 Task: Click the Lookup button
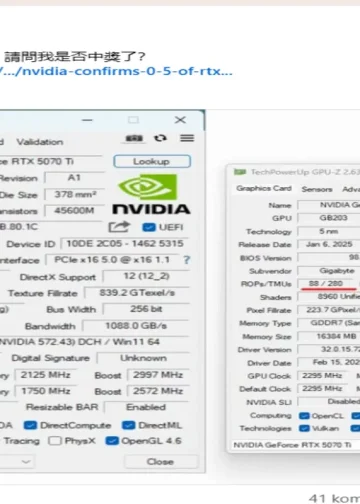click(x=152, y=161)
